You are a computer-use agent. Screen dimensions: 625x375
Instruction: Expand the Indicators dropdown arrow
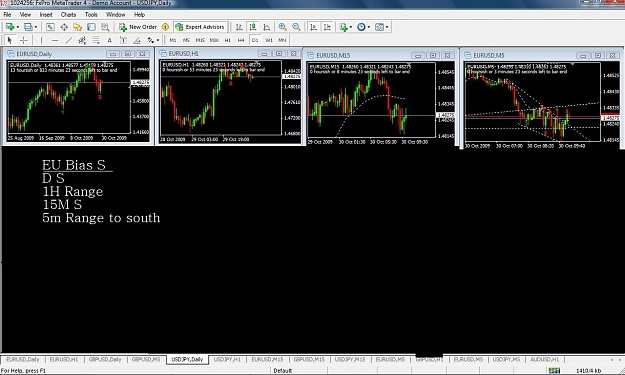tap(351, 27)
